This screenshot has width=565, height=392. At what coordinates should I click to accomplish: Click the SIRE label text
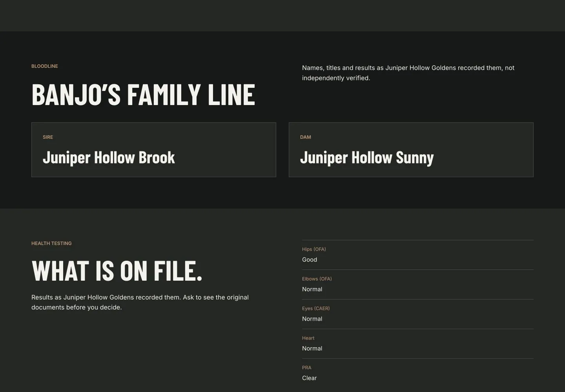pyautogui.click(x=48, y=137)
